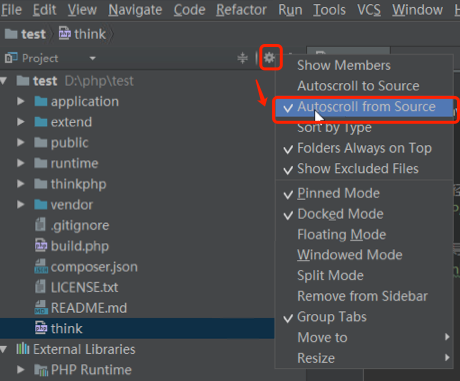Click the think breadcrumb PHP icon
Image resolution: width=460 pixels, height=381 pixels.
coord(65,33)
